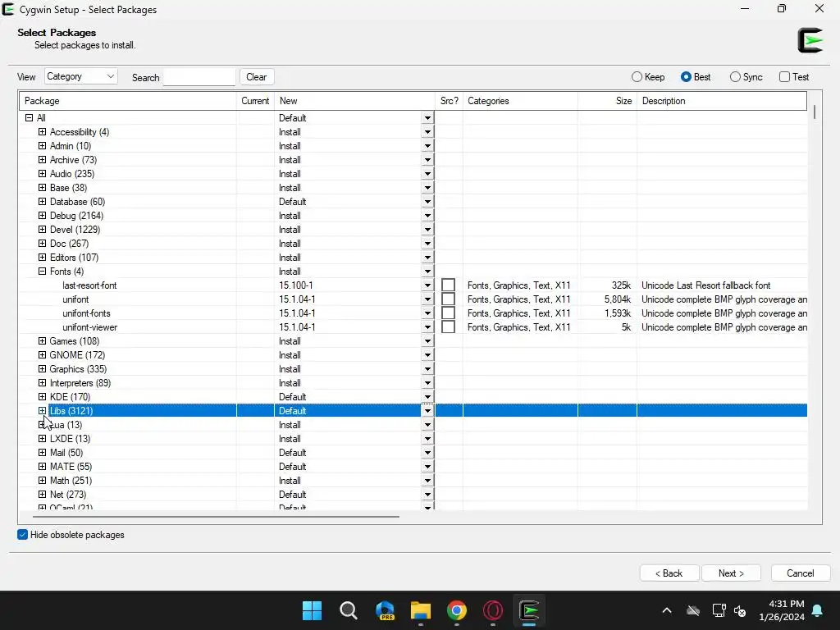Select the Graphics (335) category row
840x630 pixels.
point(413,368)
